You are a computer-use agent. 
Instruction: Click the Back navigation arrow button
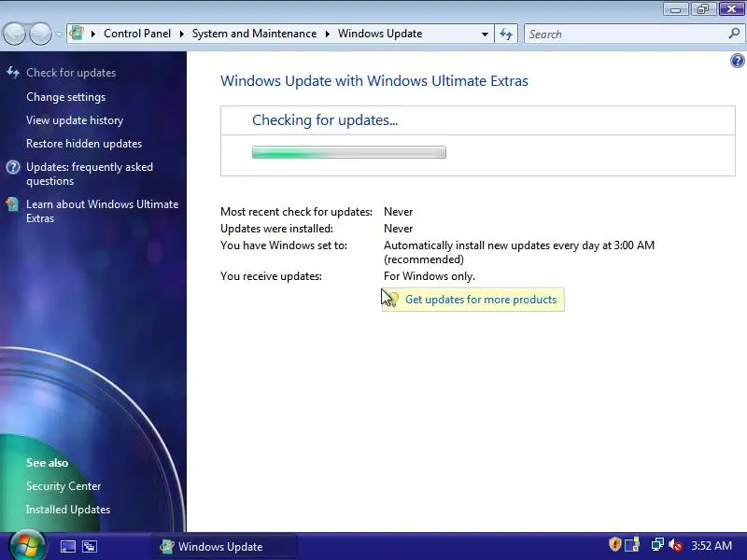pyautogui.click(x=14, y=35)
